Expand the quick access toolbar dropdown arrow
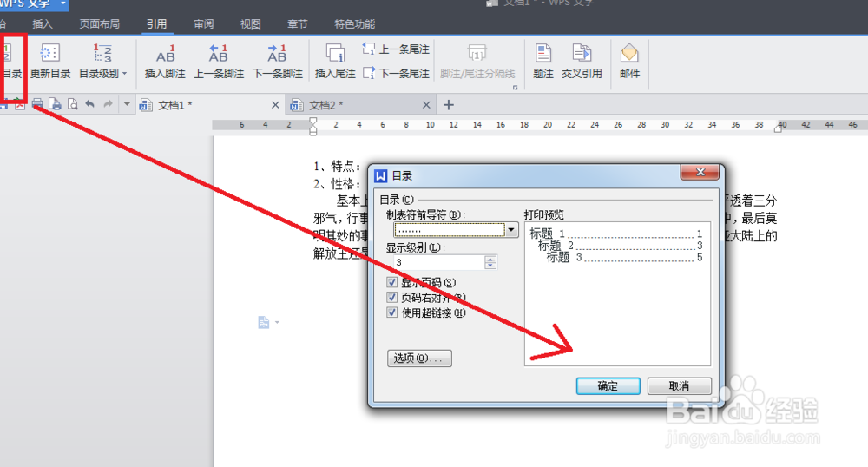 tap(127, 104)
